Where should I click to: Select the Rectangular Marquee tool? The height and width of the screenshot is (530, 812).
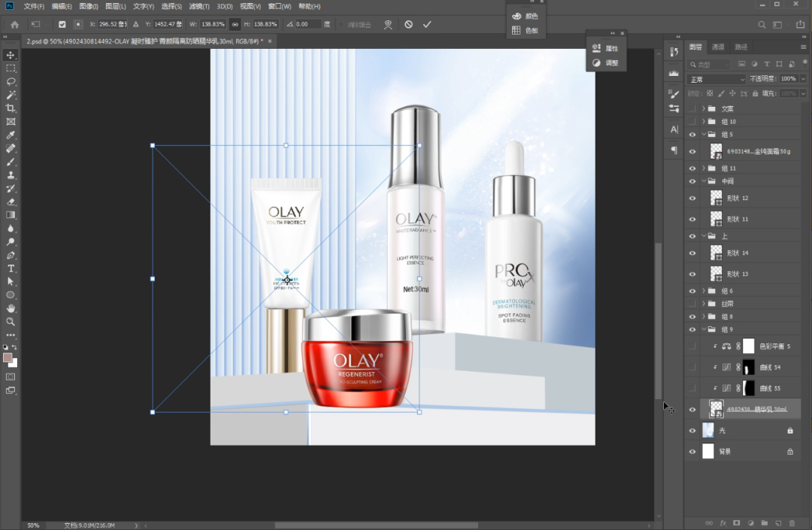click(11, 68)
